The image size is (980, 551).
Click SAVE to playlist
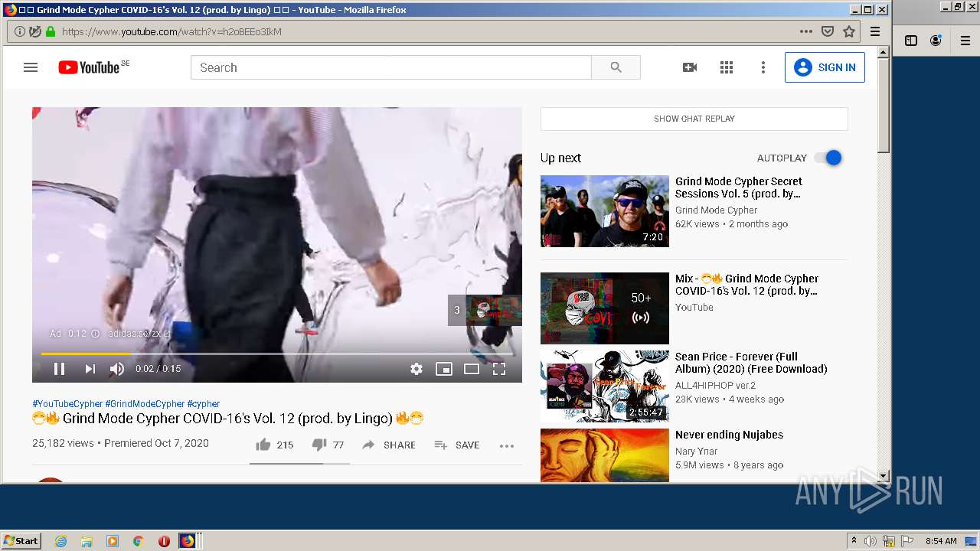pyautogui.click(x=457, y=445)
